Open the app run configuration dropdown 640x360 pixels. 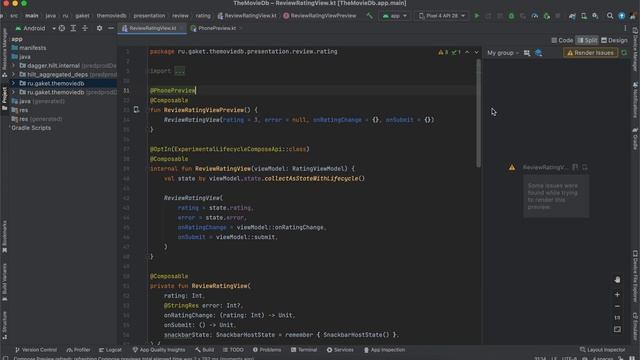395,16
